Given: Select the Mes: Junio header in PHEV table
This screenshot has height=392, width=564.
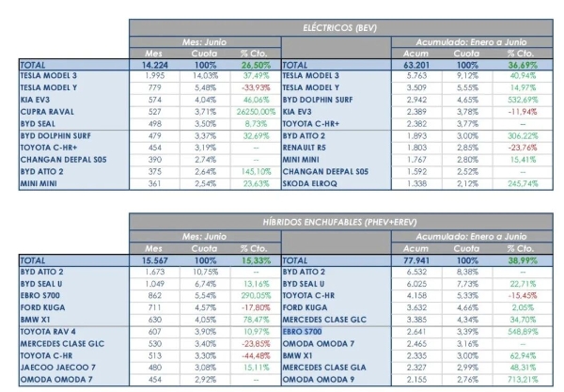Looking at the screenshot, I should point(204,237).
